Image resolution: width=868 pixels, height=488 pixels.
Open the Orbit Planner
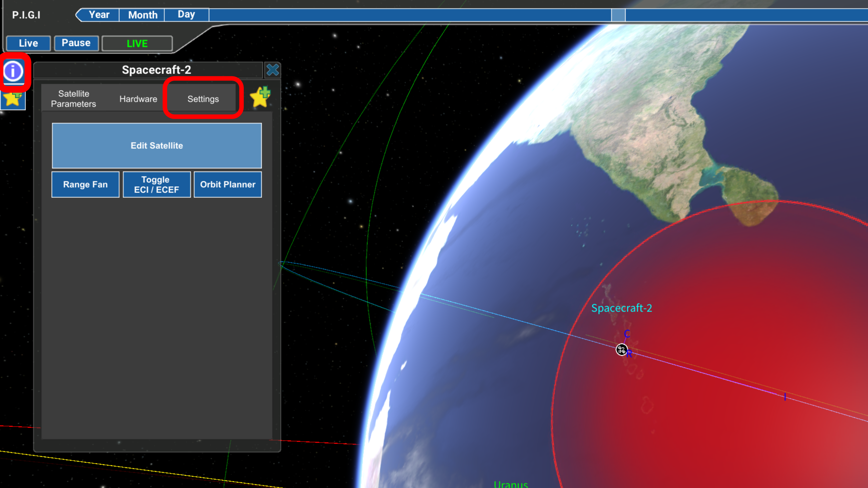228,184
